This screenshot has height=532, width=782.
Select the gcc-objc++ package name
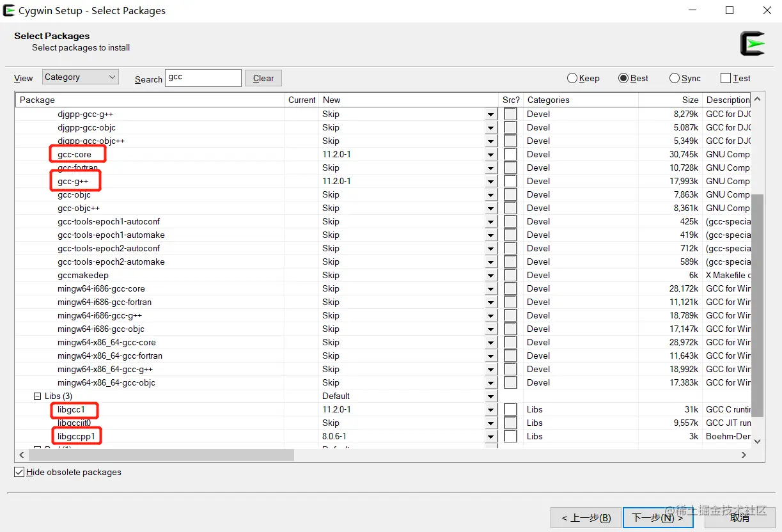(79, 208)
